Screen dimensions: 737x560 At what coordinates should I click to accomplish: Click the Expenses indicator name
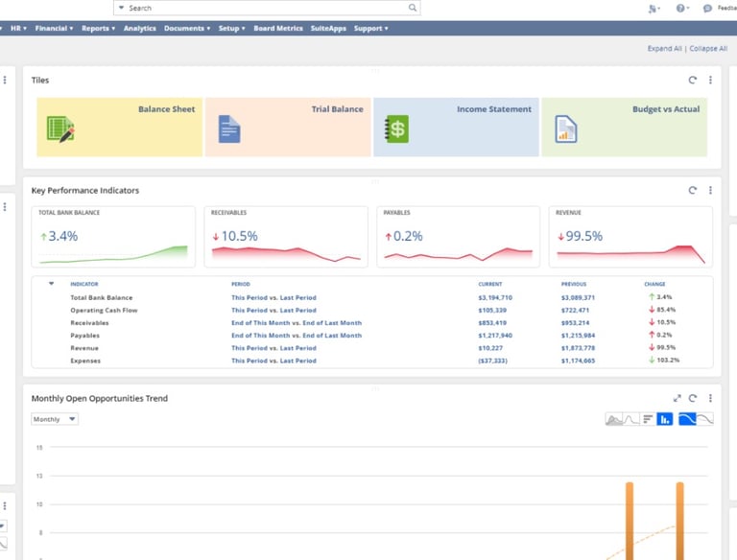(x=85, y=361)
